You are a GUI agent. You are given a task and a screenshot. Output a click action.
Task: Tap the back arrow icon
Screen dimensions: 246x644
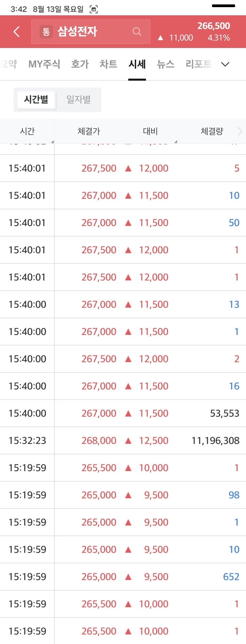[x=16, y=32]
